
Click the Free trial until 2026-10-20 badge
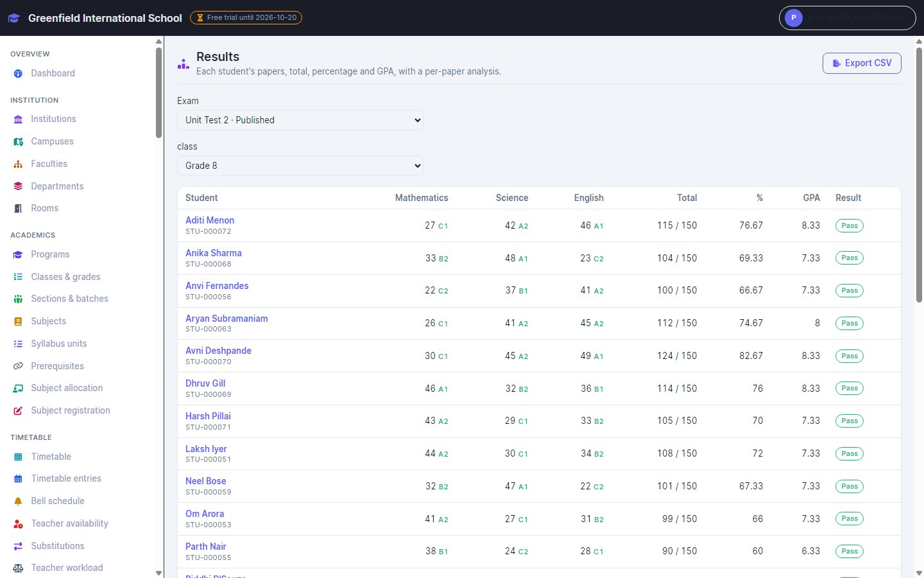[246, 18]
